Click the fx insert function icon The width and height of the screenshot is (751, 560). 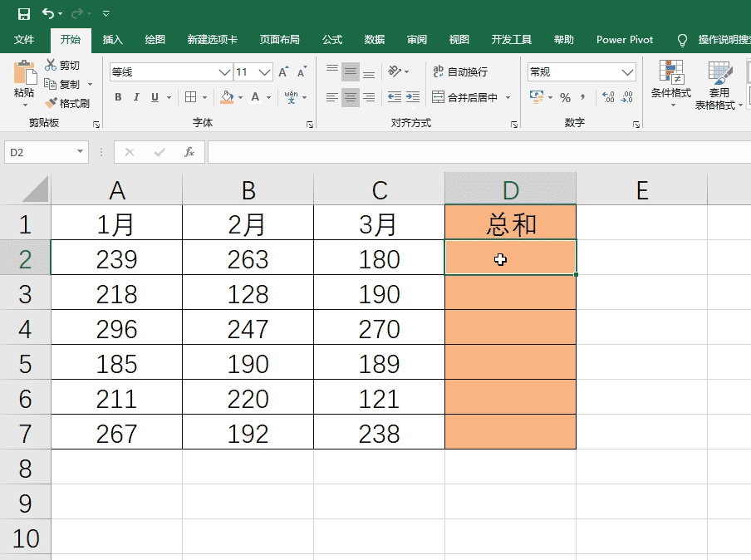pos(189,152)
